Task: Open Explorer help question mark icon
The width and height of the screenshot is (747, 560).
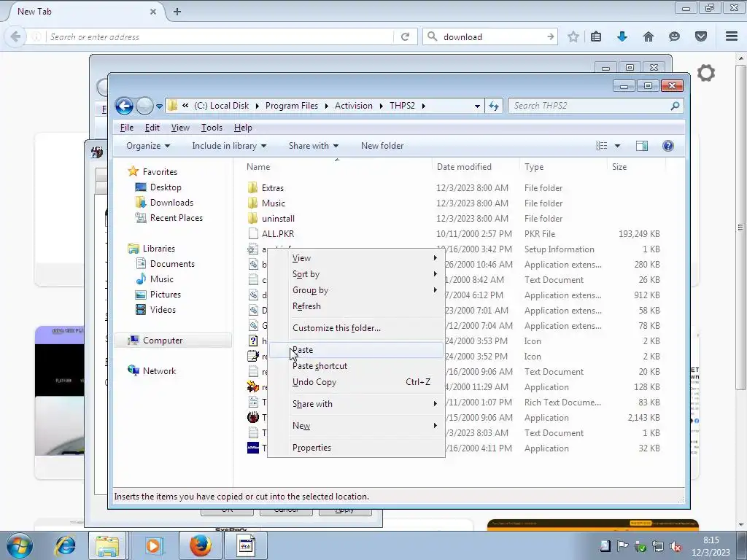Action: (x=668, y=146)
